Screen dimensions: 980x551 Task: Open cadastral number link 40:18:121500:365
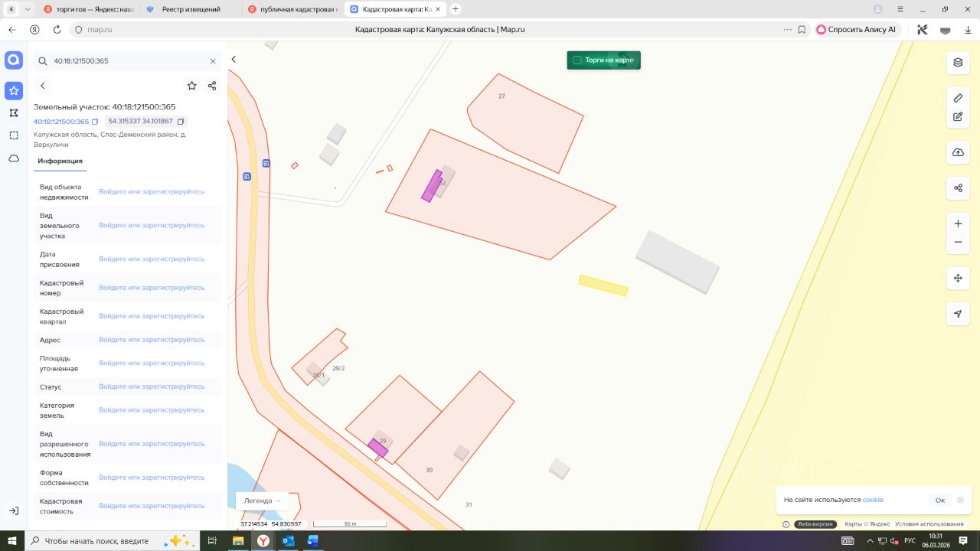pyautogui.click(x=61, y=122)
